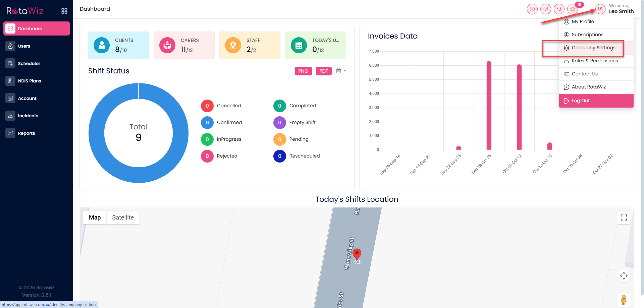644x308 pixels.
Task: Open the Incidents sidebar section
Action: 28,116
